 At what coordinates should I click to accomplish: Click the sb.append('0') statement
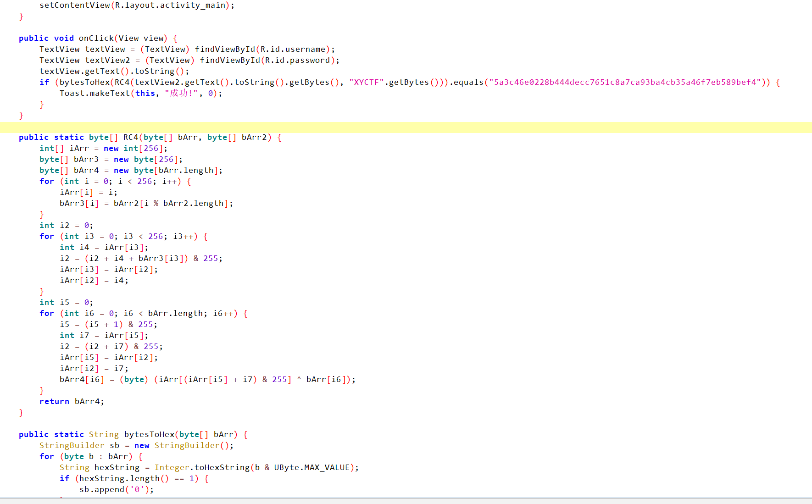(117, 489)
